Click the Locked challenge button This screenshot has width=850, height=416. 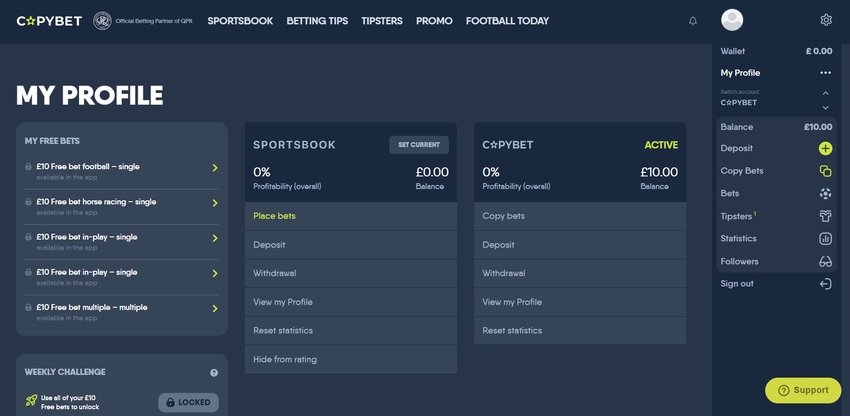(189, 402)
